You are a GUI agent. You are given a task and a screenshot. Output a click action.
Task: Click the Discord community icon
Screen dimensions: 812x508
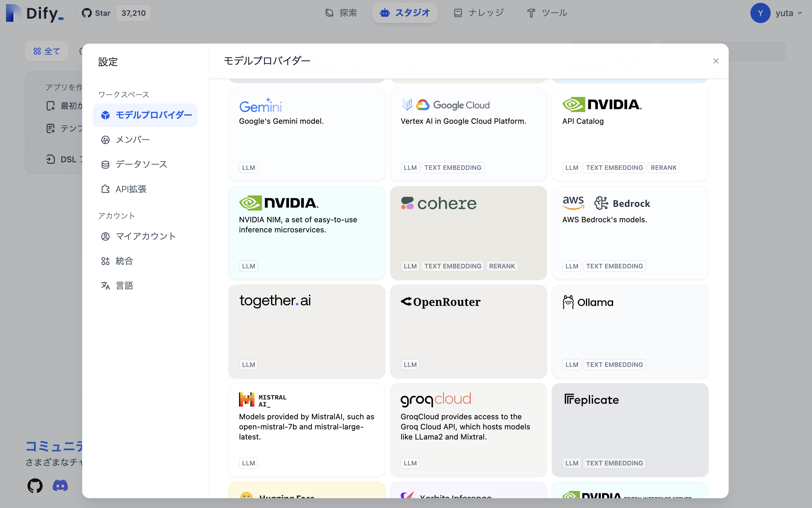click(61, 486)
